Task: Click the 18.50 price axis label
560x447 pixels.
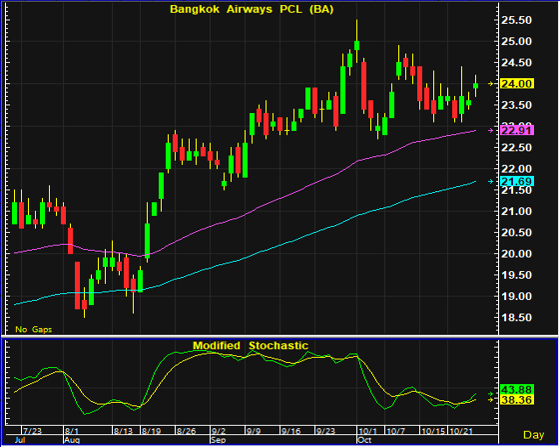Action: click(516, 317)
